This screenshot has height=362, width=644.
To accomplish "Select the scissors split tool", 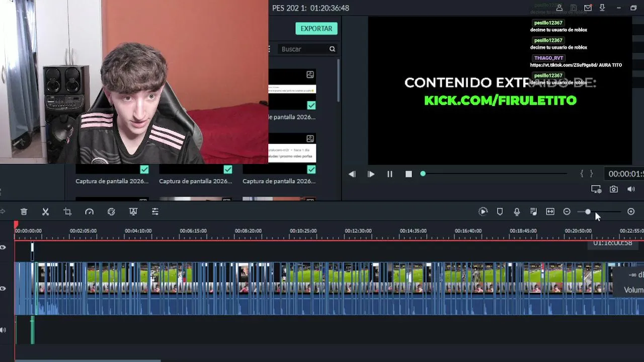I will coord(45,212).
